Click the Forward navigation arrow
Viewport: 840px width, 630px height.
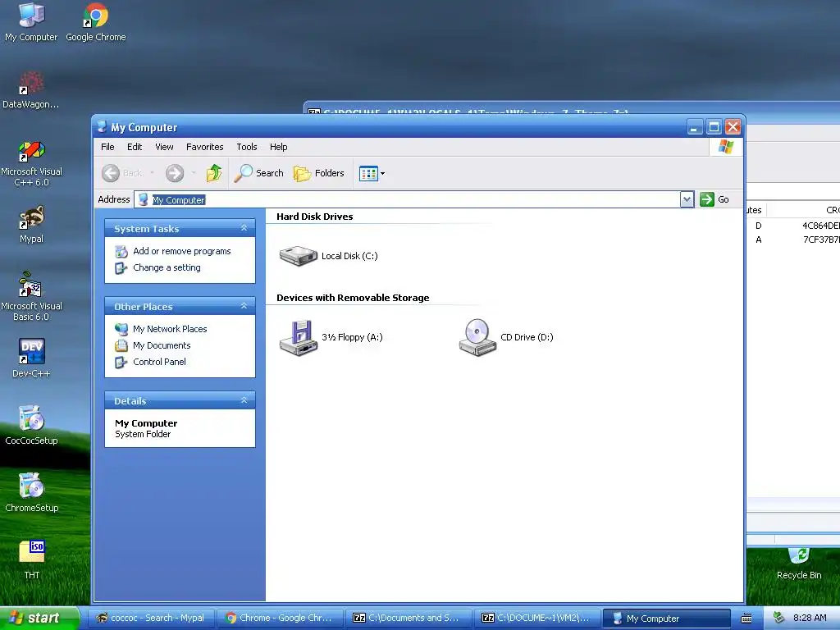tap(175, 173)
